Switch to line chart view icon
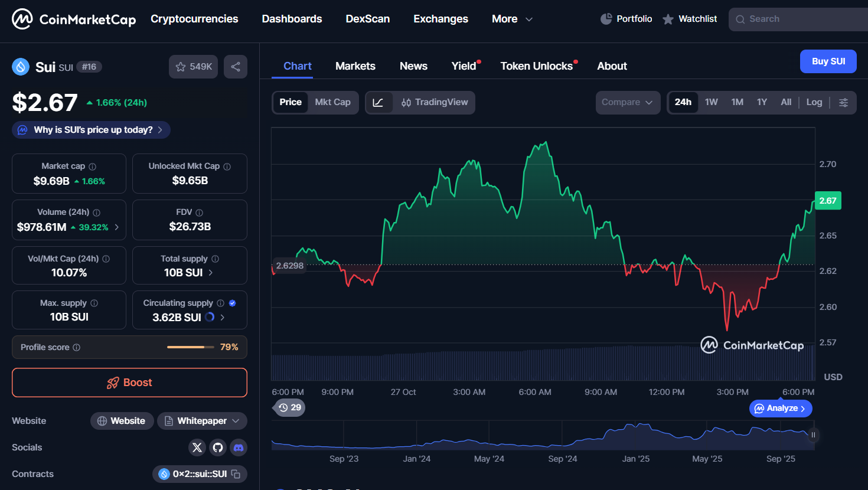The width and height of the screenshot is (868, 490). tap(378, 103)
